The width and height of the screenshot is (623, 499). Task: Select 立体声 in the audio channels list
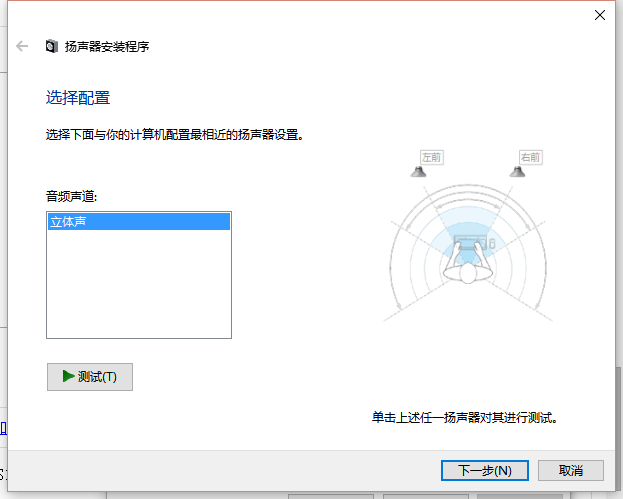click(139, 222)
